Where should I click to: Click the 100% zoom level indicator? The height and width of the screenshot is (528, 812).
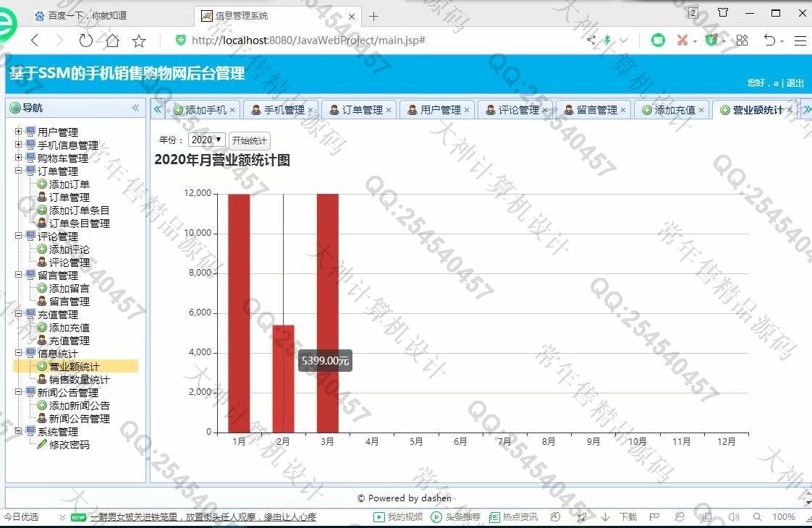point(784,516)
